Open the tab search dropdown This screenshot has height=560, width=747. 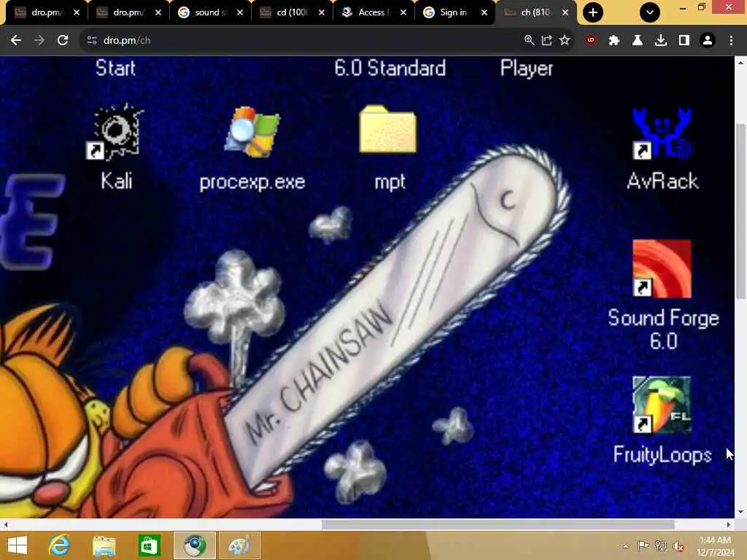click(x=650, y=12)
